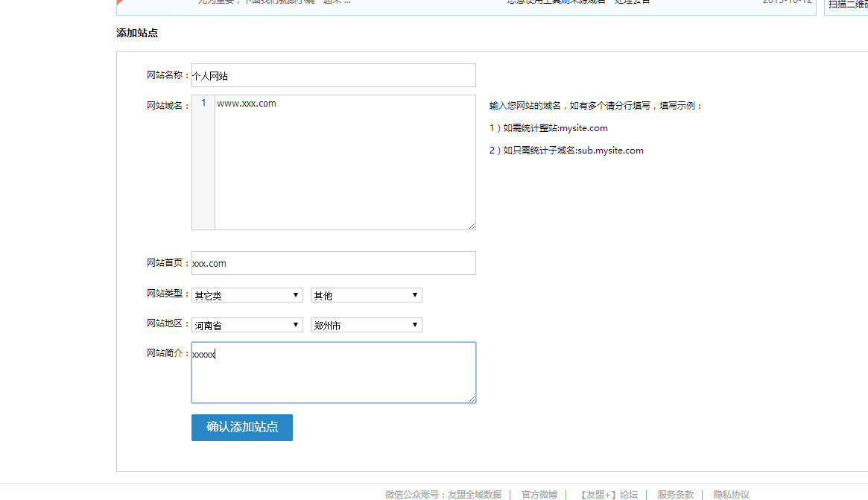This screenshot has height=500, width=868.
Task: Open the province dropdown showing 河南省
Action: pyautogui.click(x=246, y=324)
